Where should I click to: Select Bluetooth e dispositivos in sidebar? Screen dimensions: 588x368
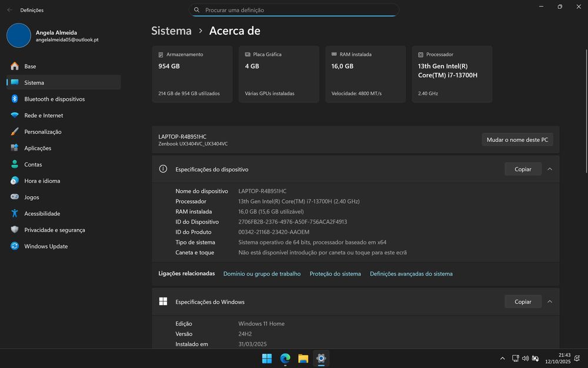[x=64, y=99]
